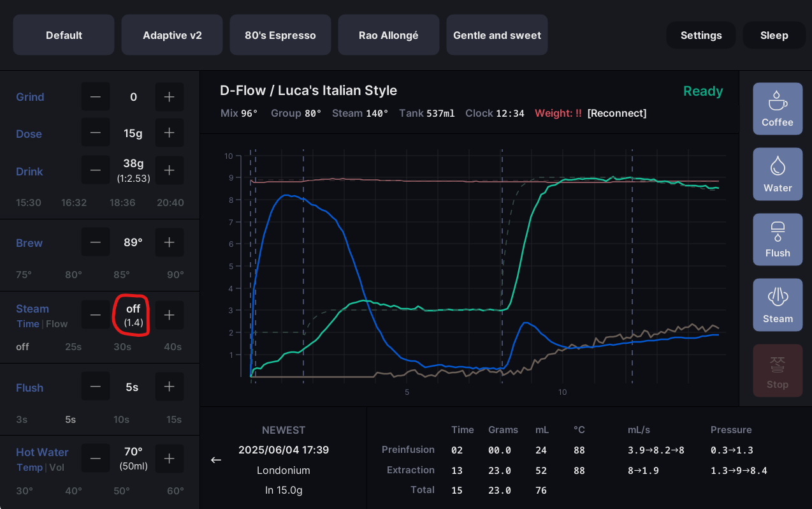
Task: Switch Steam mode to Flow
Action: pyautogui.click(x=57, y=324)
